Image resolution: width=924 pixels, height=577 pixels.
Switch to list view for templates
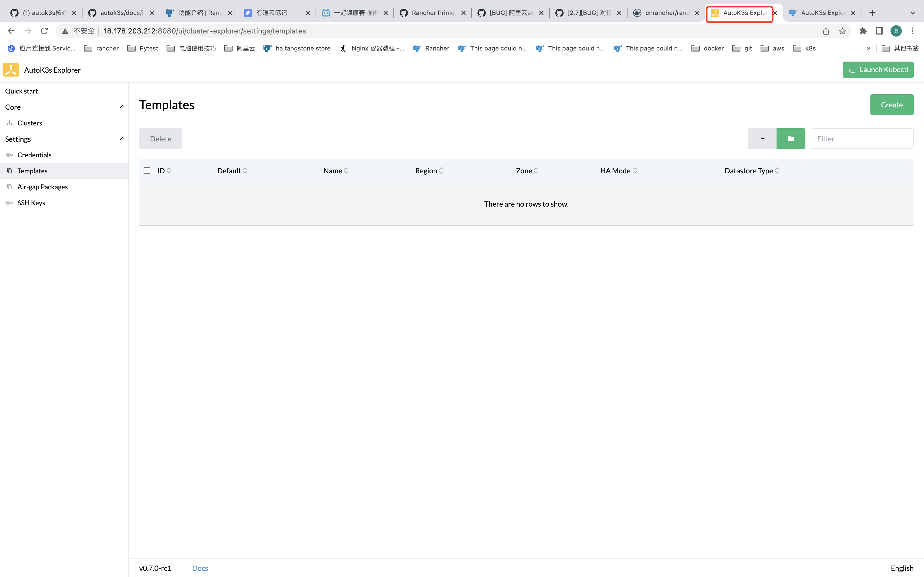tap(762, 138)
